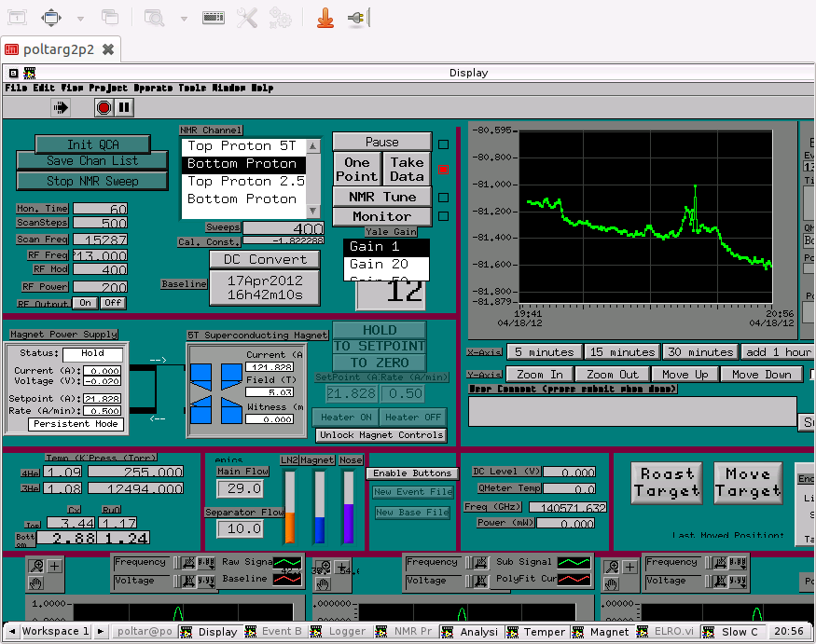The width and height of the screenshot is (816, 644).
Task: Switch RF Output to Off
Action: pos(113,303)
